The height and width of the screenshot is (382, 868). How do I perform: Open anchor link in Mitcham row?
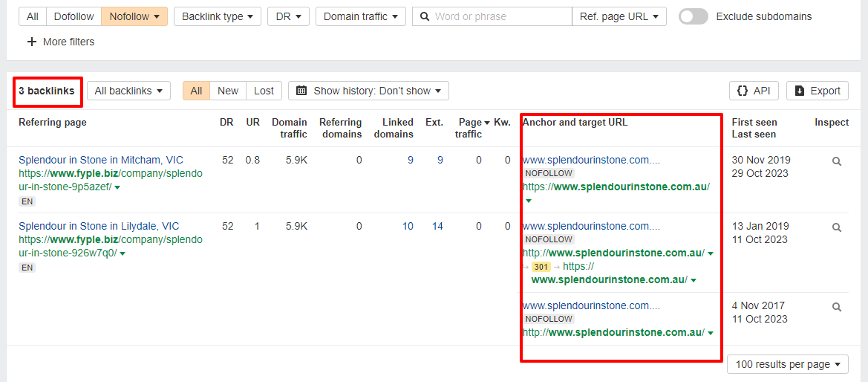coord(591,161)
